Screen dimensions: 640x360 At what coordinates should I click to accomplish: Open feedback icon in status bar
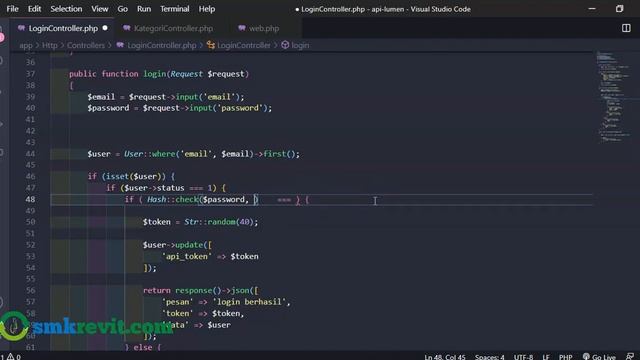pyautogui.click(x=630, y=356)
